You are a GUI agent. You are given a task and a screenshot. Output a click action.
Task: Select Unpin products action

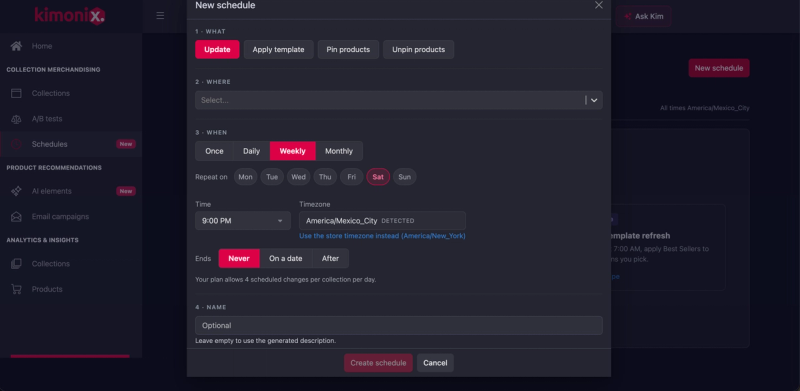point(418,50)
